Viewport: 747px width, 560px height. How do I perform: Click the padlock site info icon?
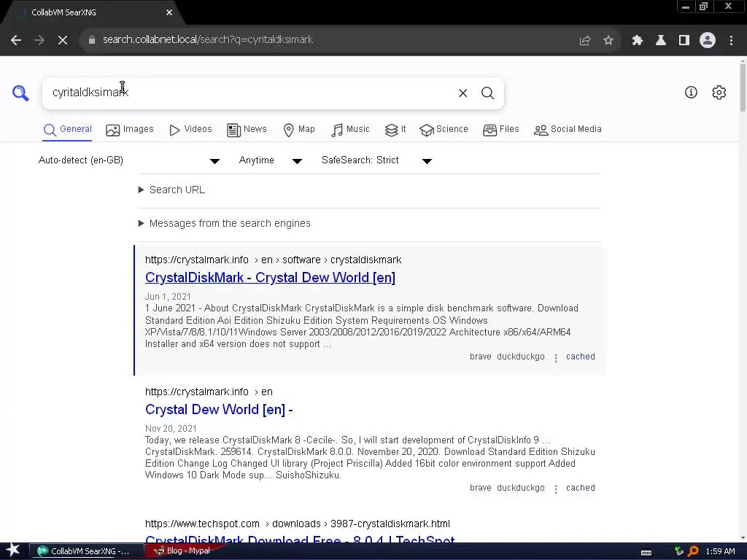click(x=92, y=40)
